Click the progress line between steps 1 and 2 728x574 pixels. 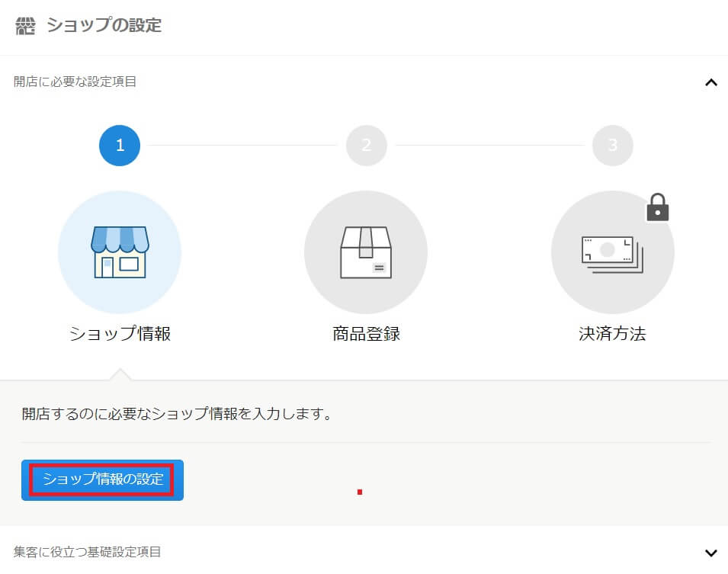point(242,145)
